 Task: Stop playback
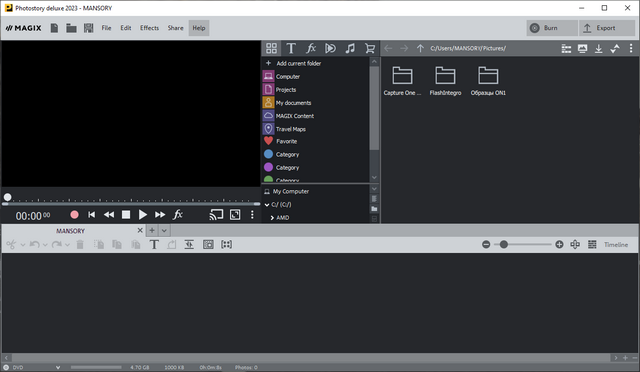coord(126,214)
